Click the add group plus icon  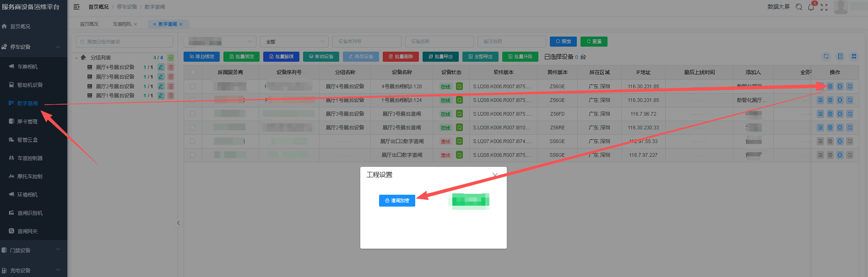[x=171, y=58]
